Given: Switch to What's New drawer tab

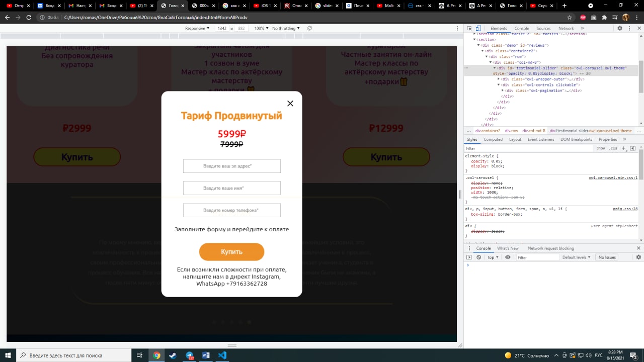Looking at the screenshot, I should coord(508,248).
